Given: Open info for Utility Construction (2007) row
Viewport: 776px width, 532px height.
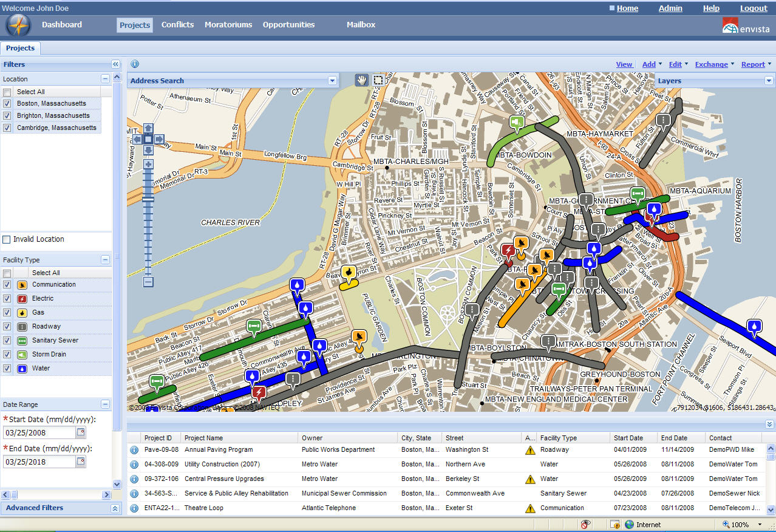Looking at the screenshot, I should tap(134, 465).
